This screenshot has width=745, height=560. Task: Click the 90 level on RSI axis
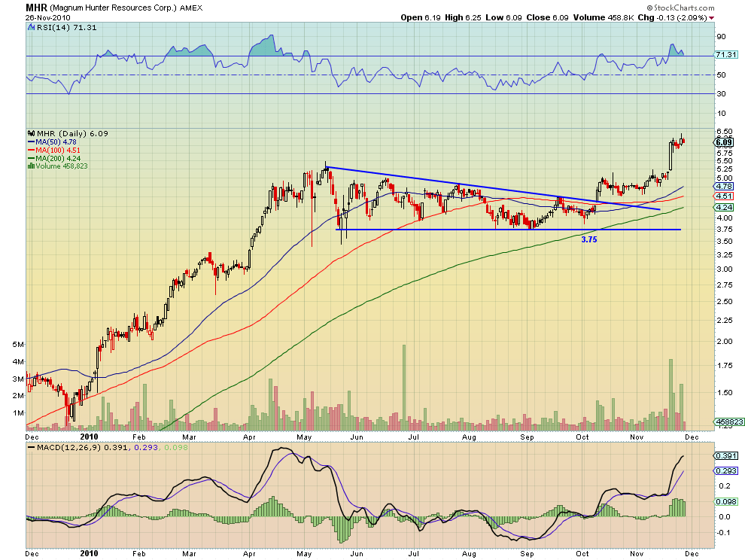[721, 37]
